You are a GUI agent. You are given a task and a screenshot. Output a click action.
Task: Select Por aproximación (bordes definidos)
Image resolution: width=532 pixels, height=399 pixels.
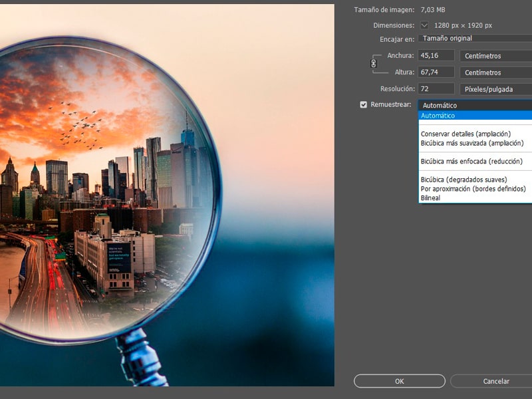pyautogui.click(x=473, y=189)
